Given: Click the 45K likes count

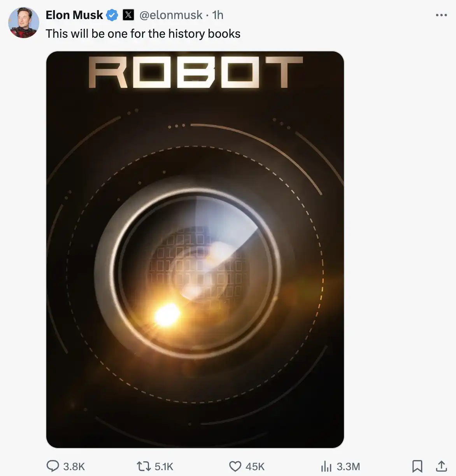Looking at the screenshot, I should [x=255, y=466].
